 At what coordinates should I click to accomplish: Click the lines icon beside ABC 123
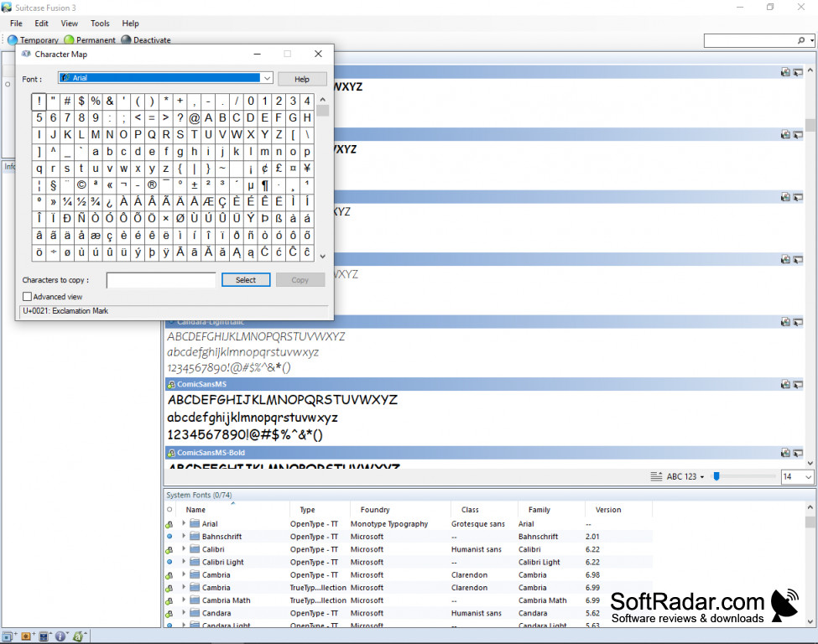(656, 476)
